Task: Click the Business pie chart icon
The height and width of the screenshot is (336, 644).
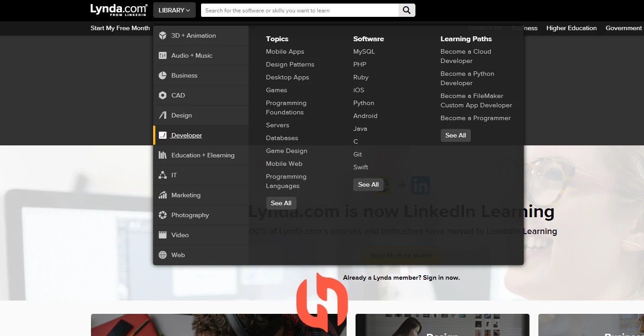Action: (x=163, y=75)
